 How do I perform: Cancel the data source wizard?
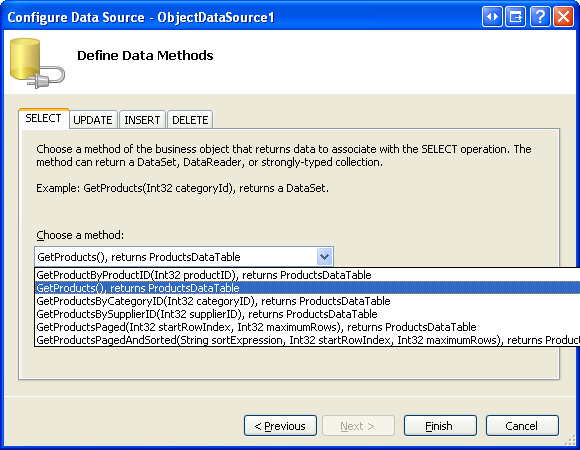[x=522, y=426]
